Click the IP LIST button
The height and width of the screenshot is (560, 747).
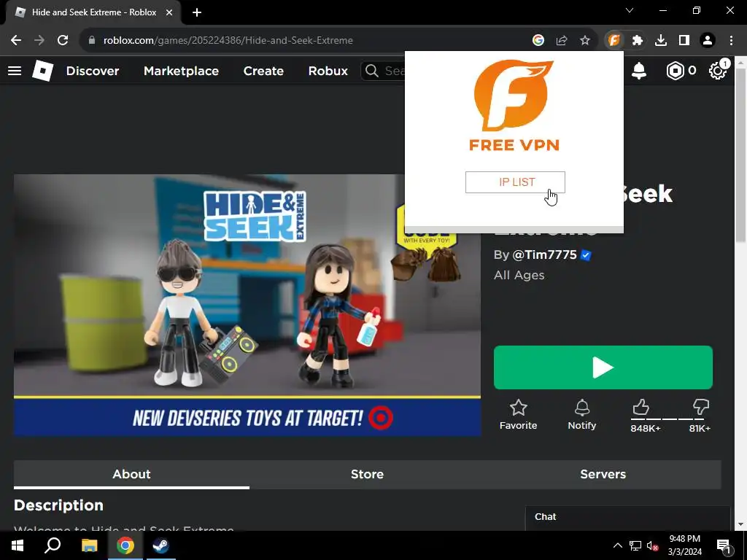pos(515,182)
